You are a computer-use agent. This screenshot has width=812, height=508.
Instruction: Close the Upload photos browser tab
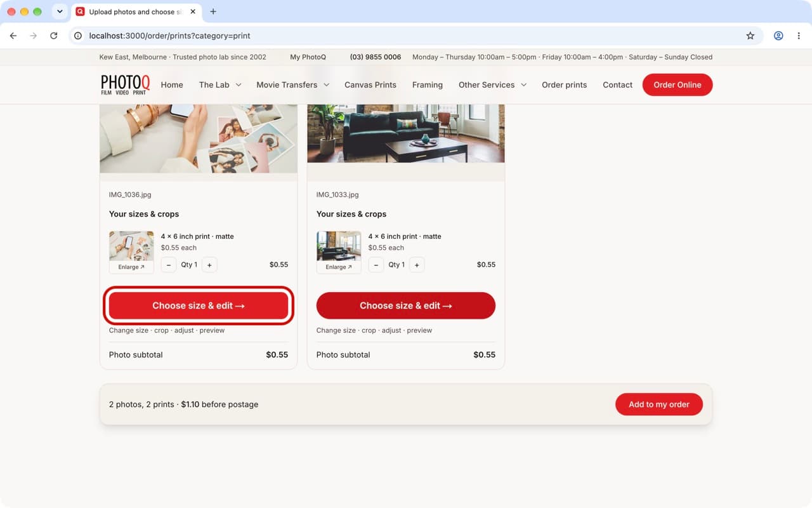[193, 11]
